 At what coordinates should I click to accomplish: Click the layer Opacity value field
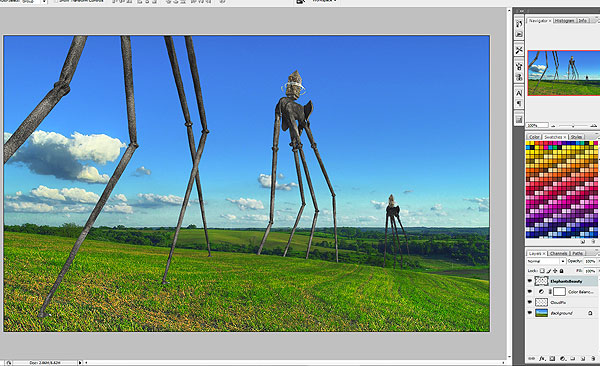click(590, 261)
